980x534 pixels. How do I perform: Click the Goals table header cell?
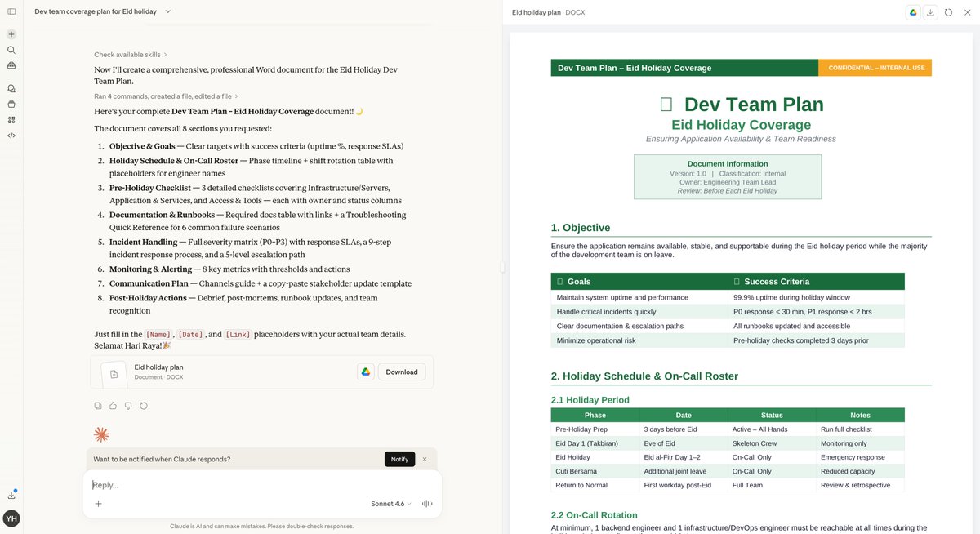point(639,281)
